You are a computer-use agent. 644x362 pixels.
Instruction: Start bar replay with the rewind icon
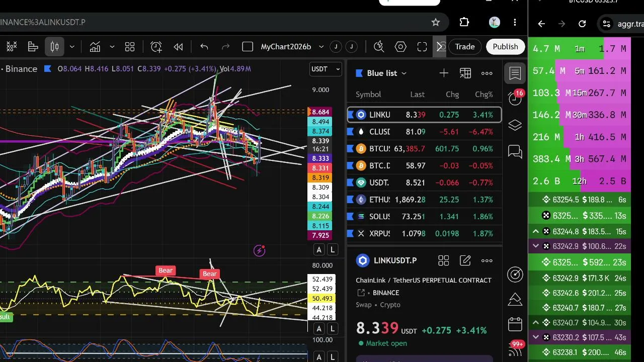point(178,47)
